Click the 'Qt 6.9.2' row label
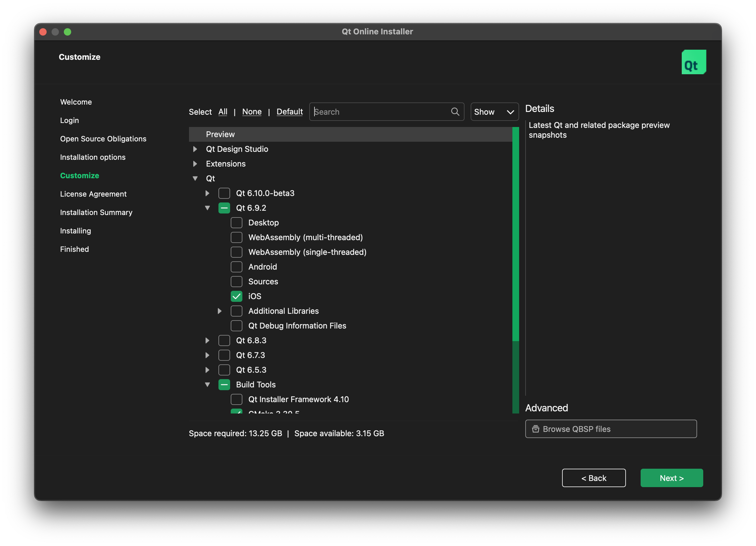Screen dimensions: 756x546 (251, 208)
